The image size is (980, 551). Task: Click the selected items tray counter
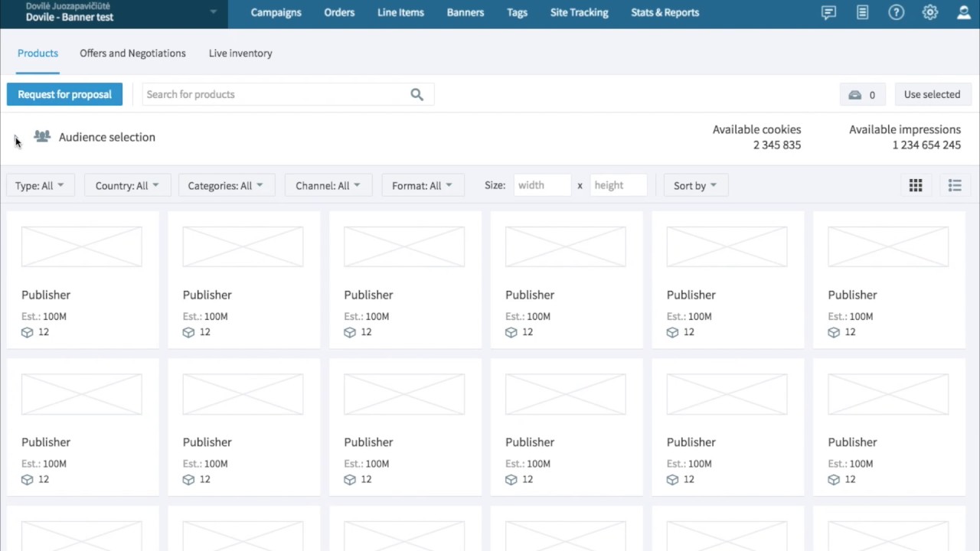pos(862,95)
